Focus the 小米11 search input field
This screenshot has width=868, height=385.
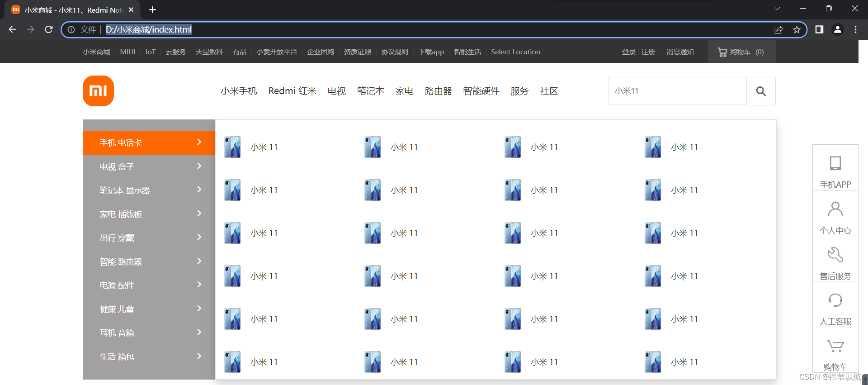(678, 91)
